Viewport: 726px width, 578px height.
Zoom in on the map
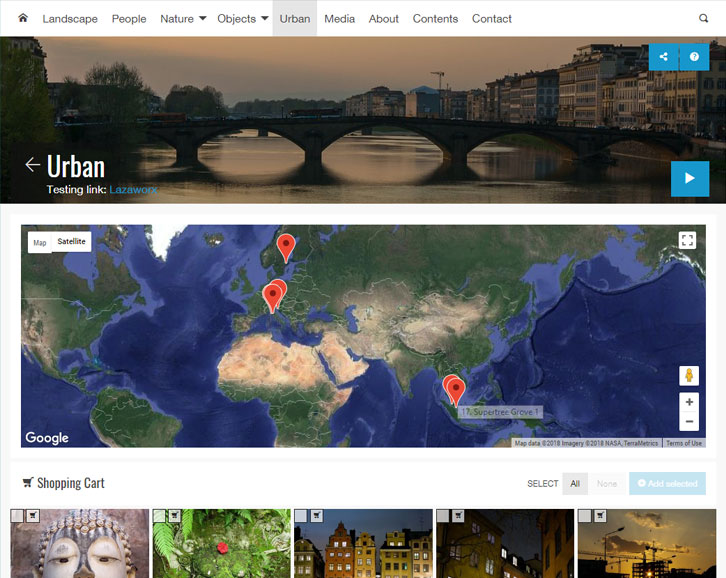689,402
